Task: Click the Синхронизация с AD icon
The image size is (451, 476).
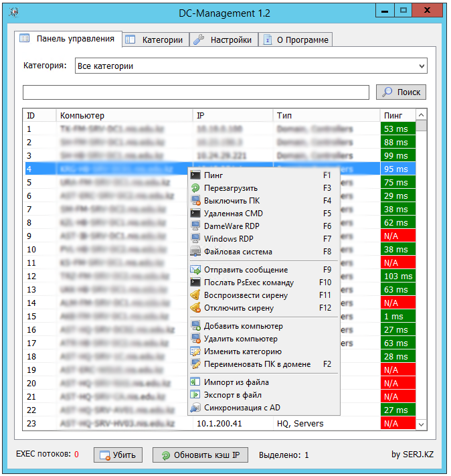Action: tap(195, 408)
